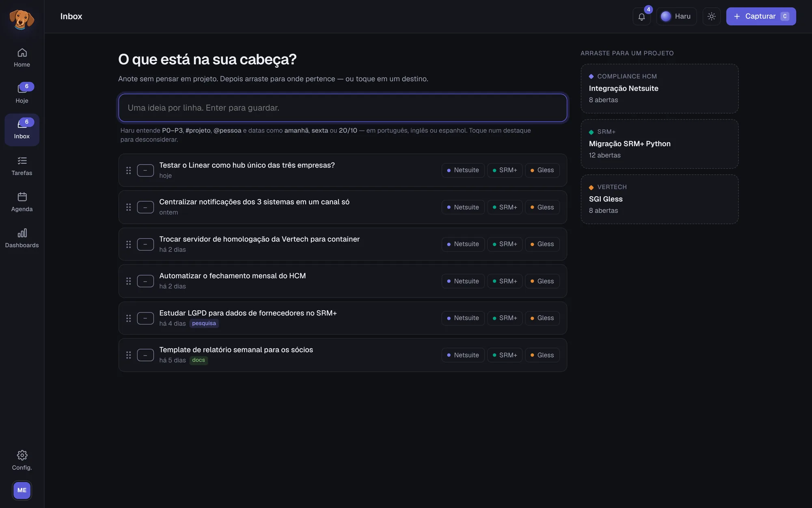Assign 'Estudar LGPD' to SRM+
This screenshot has width=812, height=508.
point(505,318)
